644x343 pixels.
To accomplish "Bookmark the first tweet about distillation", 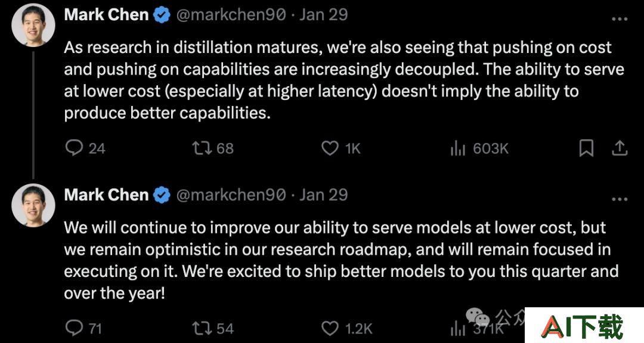I will 586,148.
